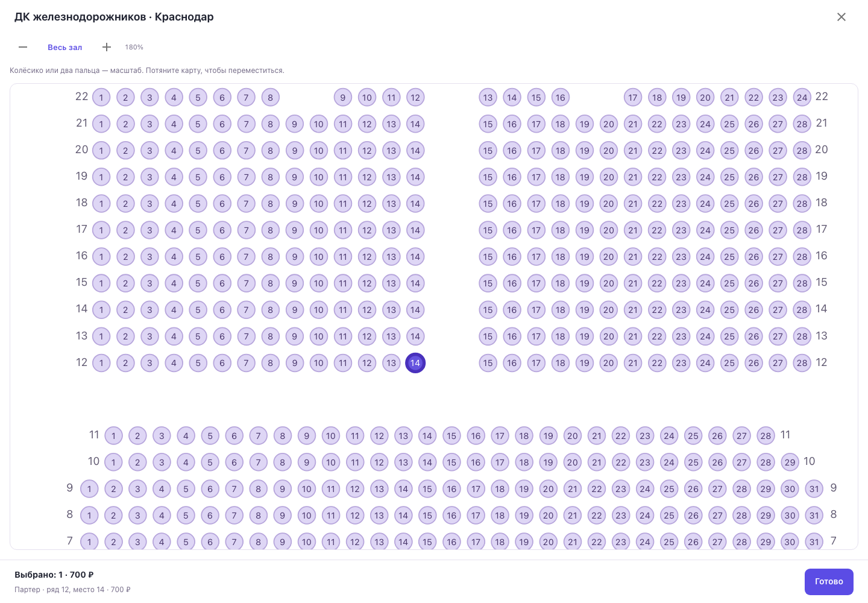Select seat 9 in row 22
Viewport: 868px width, 603px height.
343,98
